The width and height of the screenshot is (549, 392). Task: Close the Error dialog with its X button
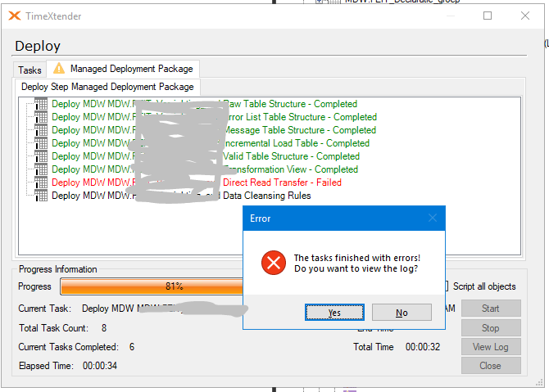click(x=433, y=219)
